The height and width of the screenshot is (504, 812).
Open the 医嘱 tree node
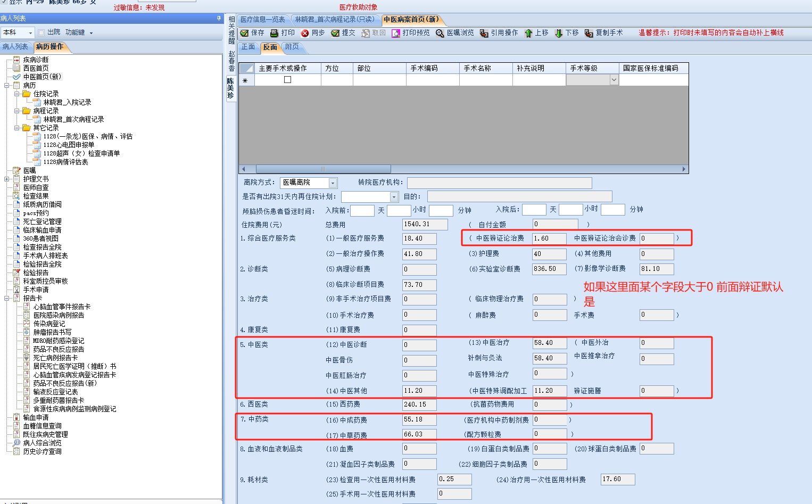click(x=29, y=170)
